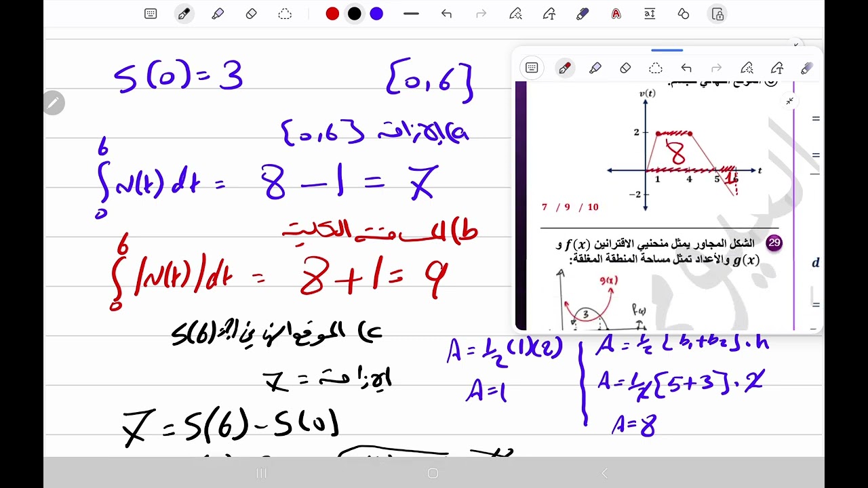Select pen tool in the popup window toolbar
The image size is (868, 488).
click(564, 68)
